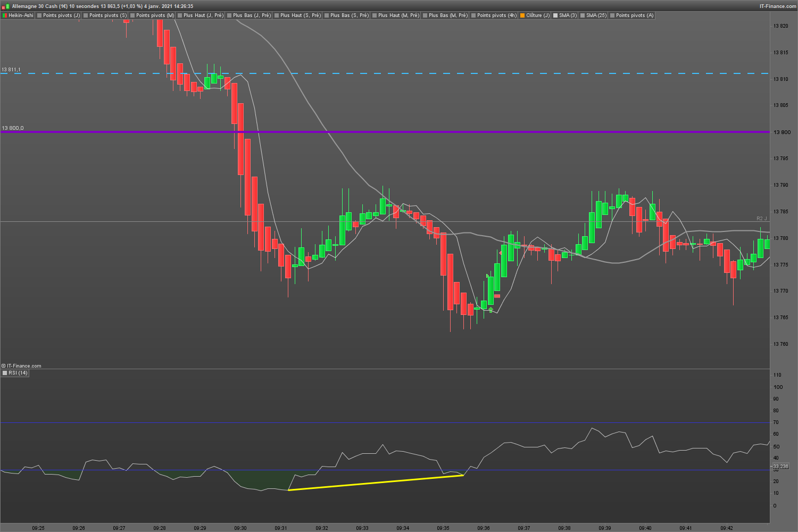This screenshot has height=532, width=798.
Task: Toggle the Points pivots (S) indicator
Action: pos(105,15)
